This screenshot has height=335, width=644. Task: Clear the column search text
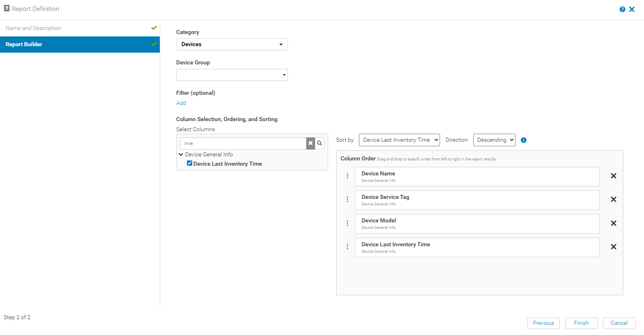click(x=311, y=143)
